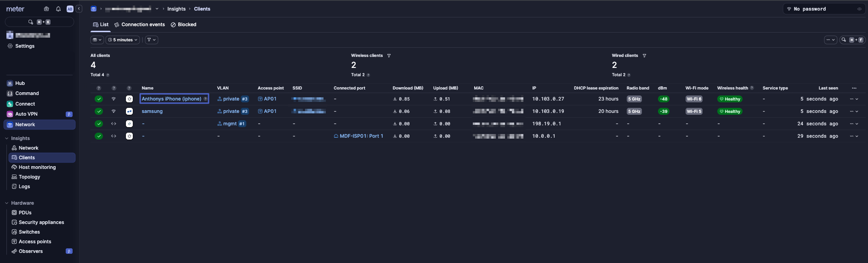
Task: Open row actions for Anthonys iPhone
Action: 854,99
